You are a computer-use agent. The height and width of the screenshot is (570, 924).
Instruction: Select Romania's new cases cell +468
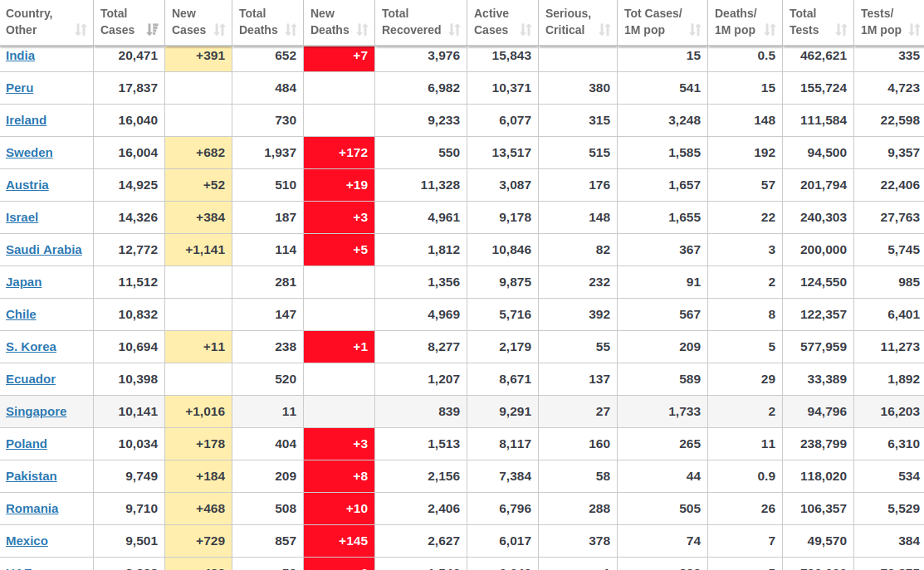click(198, 509)
